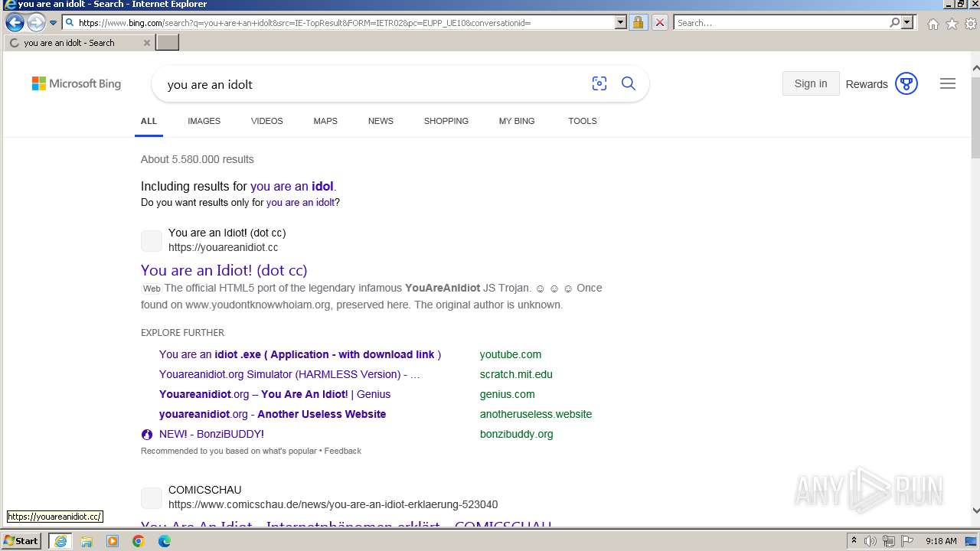Expand the address bar URL dropdown
980x551 pixels.
[621, 23]
